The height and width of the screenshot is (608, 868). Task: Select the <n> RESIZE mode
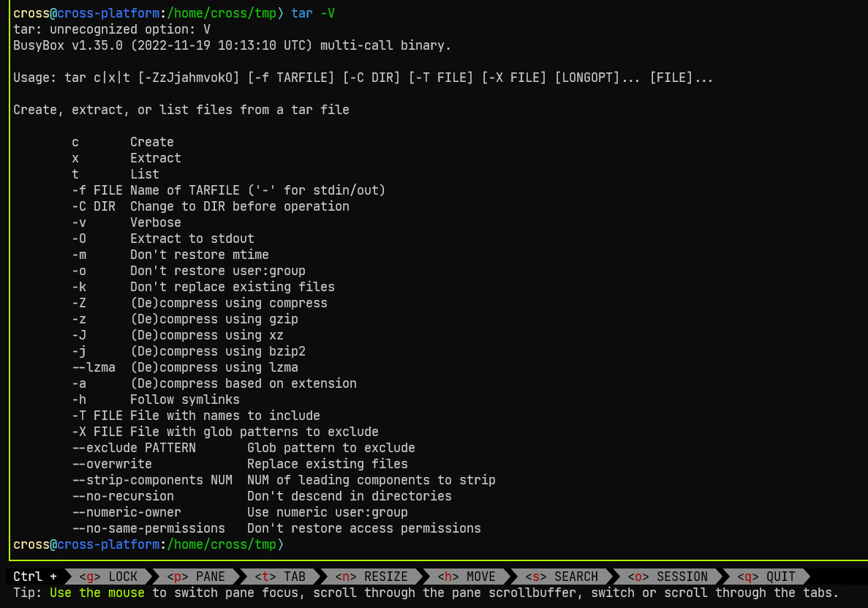click(371, 577)
